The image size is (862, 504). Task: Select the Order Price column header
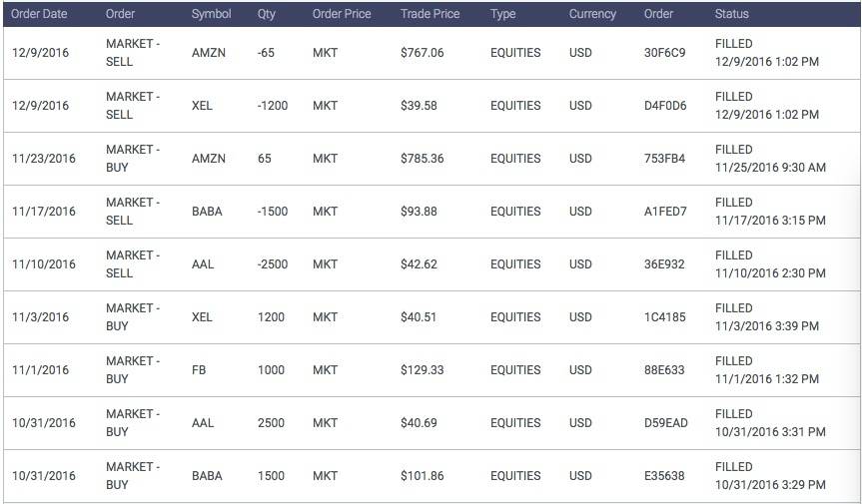click(342, 14)
